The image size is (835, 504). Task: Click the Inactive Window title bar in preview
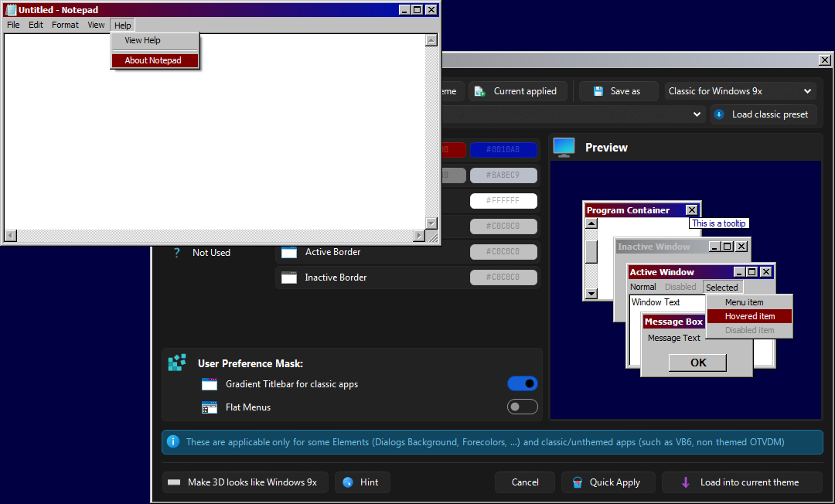[x=682, y=247]
